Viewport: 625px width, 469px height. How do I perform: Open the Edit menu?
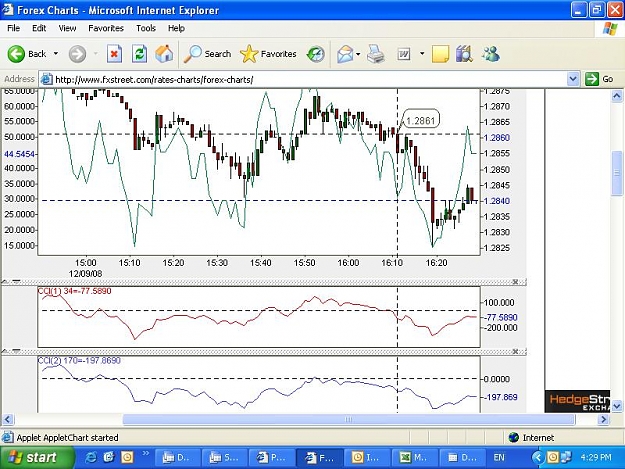tap(39, 28)
